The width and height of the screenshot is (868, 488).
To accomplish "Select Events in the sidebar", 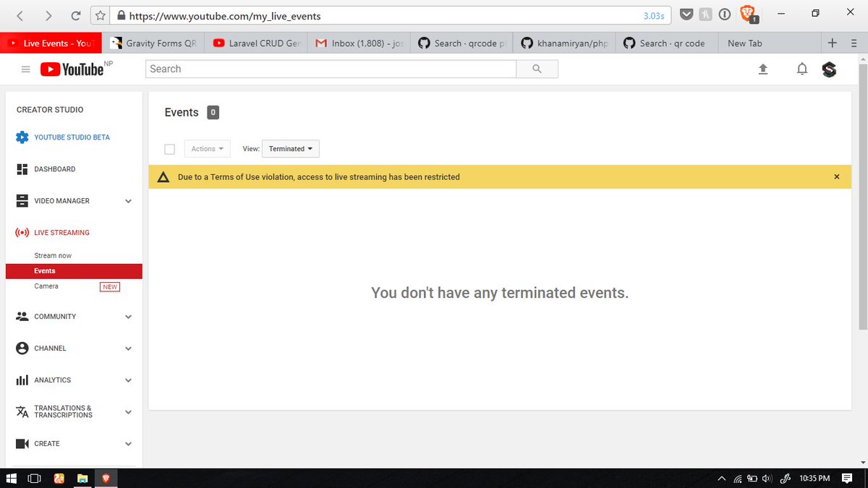I will pyautogui.click(x=74, y=271).
